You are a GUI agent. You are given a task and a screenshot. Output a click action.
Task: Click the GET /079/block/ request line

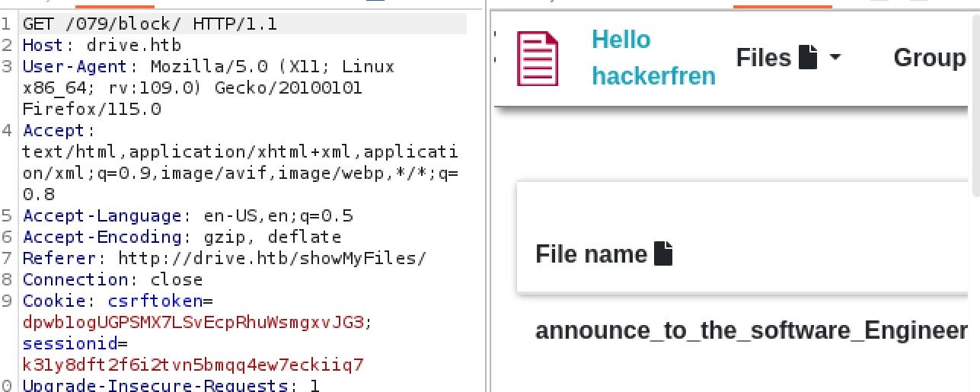coord(150,24)
